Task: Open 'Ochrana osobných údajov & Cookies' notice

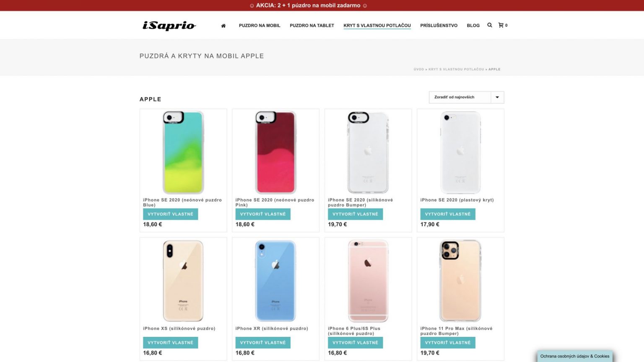Action: tap(575, 356)
